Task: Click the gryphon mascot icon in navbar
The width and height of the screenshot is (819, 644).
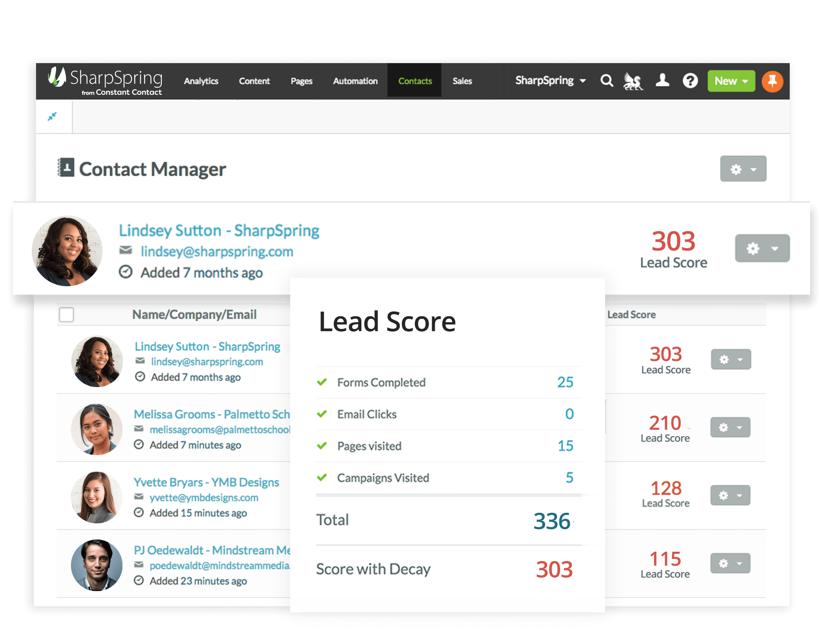Action: [x=633, y=81]
